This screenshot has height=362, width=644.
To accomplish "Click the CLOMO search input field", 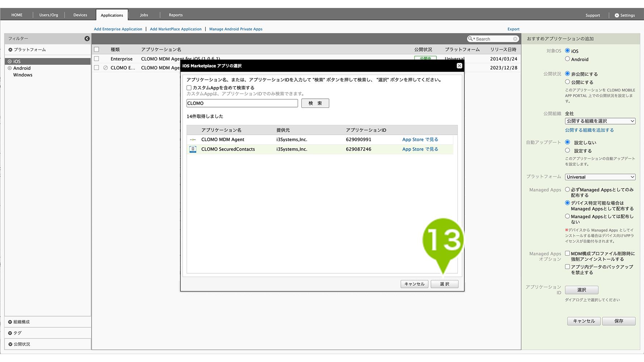I will pos(242,103).
